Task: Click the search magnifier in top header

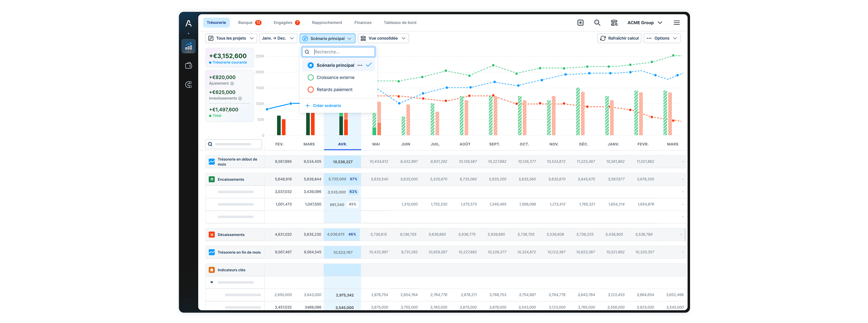Action: pyautogui.click(x=597, y=23)
